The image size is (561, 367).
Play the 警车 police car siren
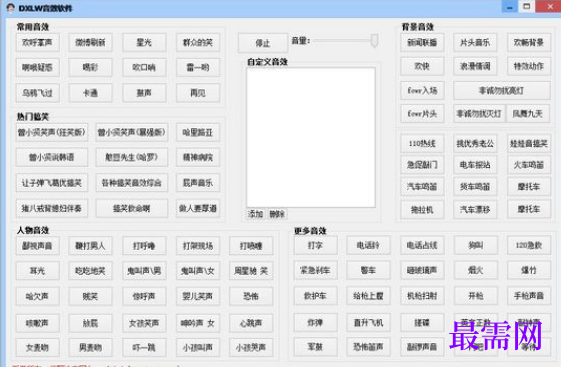[368, 270]
